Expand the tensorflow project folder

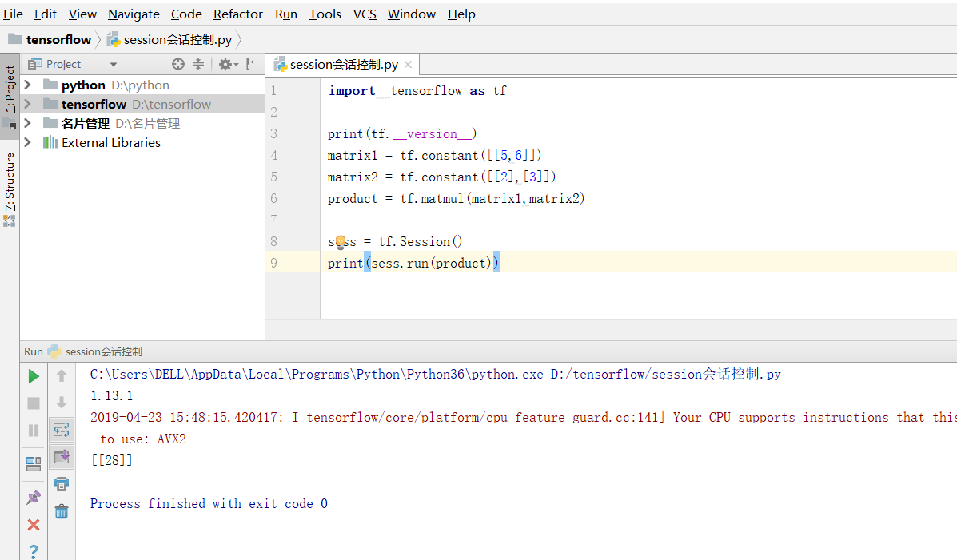pos(26,103)
